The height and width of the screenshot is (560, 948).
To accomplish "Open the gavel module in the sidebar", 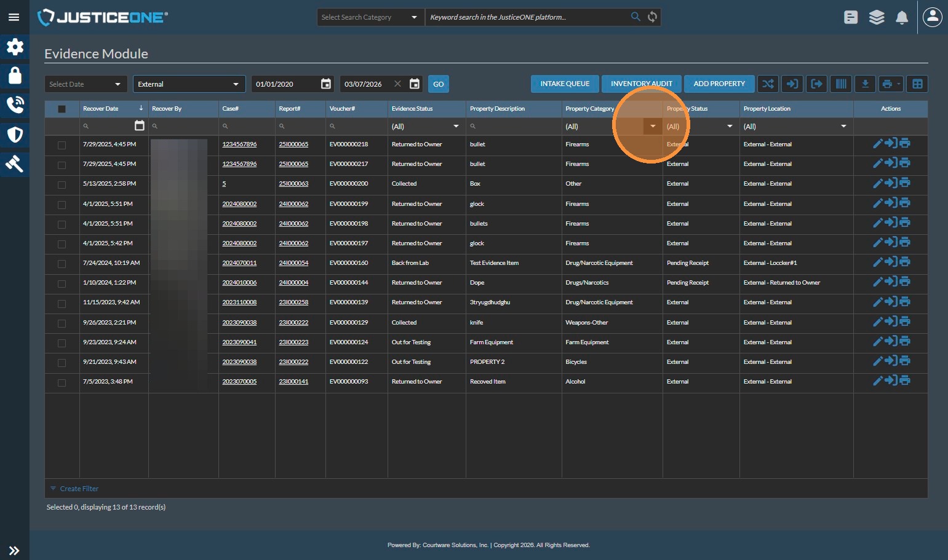I will point(15,164).
